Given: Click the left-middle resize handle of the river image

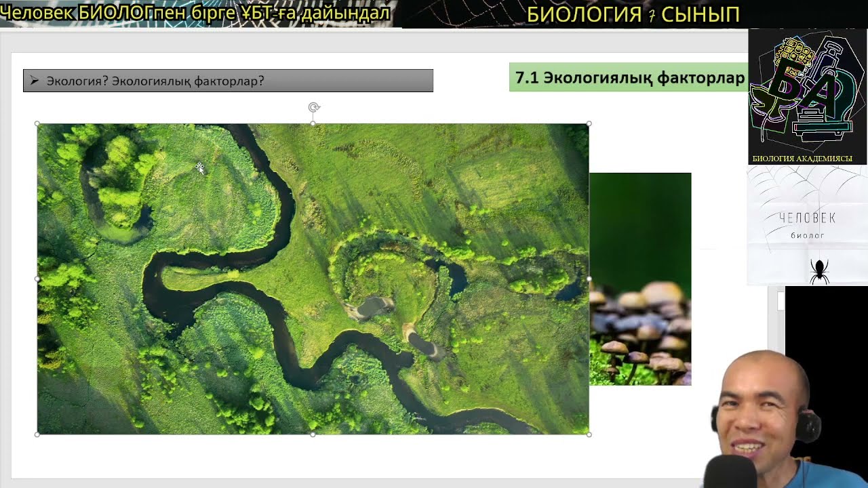Looking at the screenshot, I should (x=37, y=279).
